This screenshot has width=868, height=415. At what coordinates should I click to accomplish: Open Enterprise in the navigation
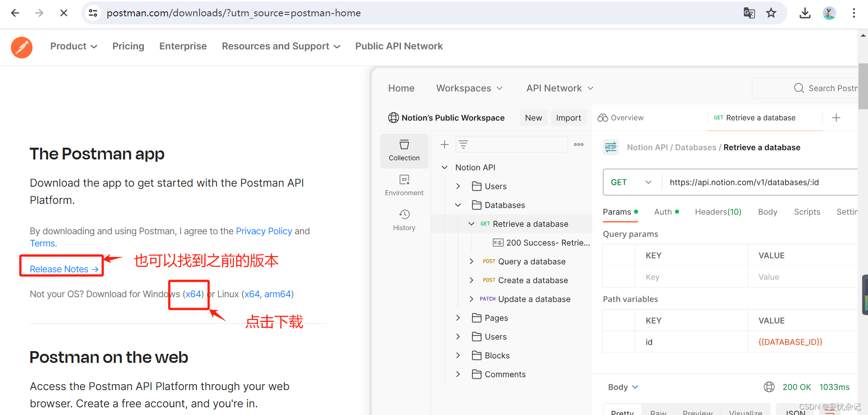point(183,46)
